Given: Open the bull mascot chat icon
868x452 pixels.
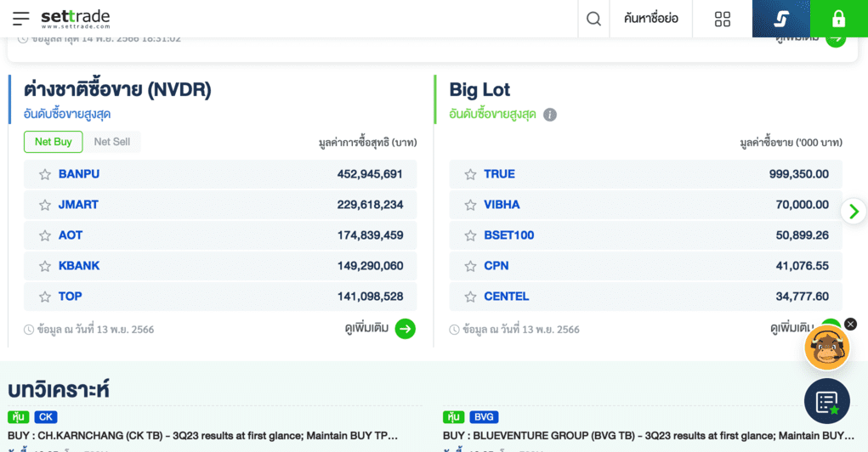Looking at the screenshot, I should 826,347.
